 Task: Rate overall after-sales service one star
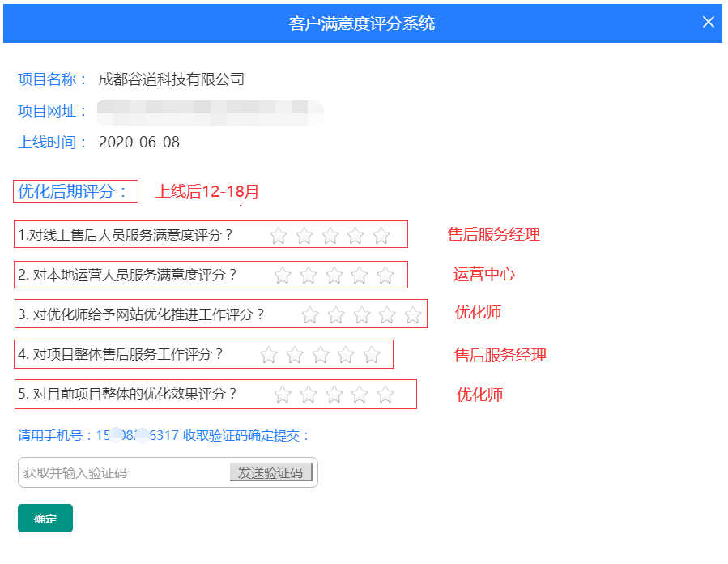click(x=269, y=355)
